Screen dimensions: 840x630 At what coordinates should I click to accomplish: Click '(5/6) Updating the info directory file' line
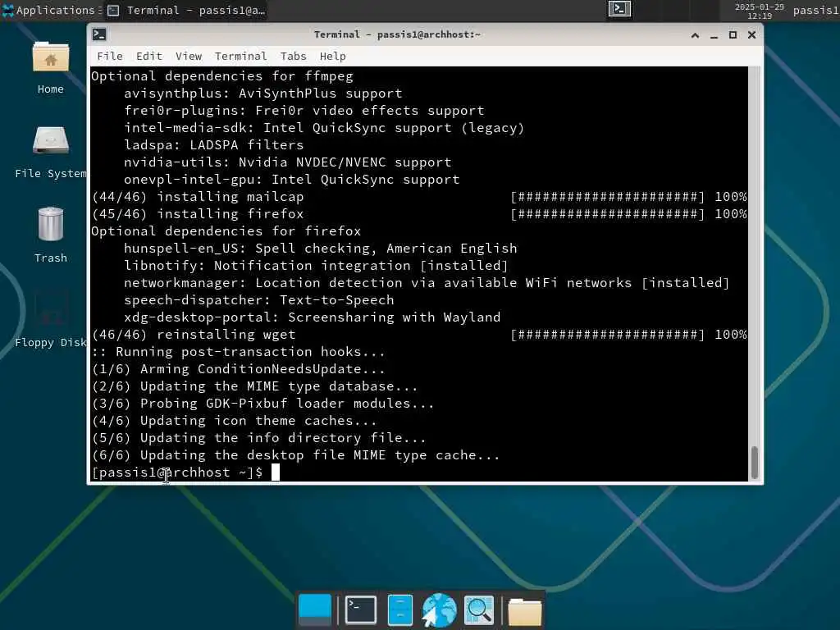[258, 438]
